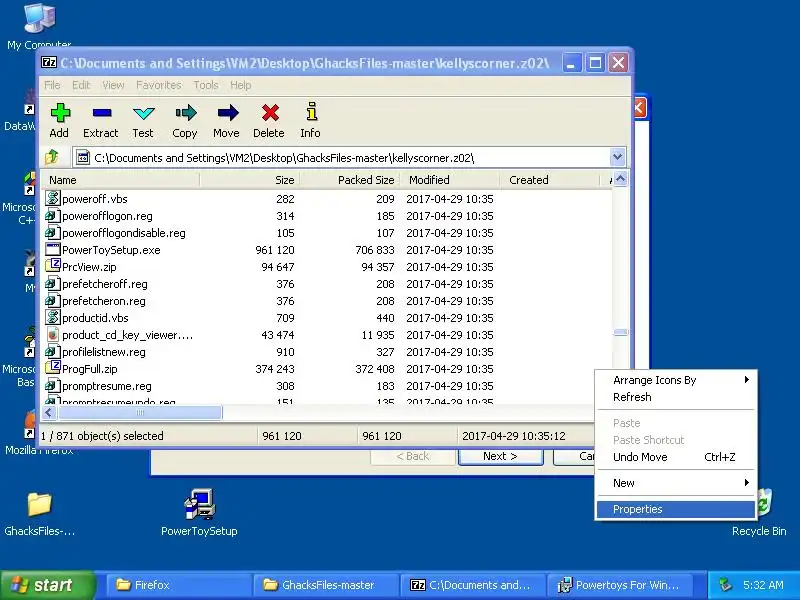
Task: Click the Copy toolbar icon
Action: pyautogui.click(x=185, y=121)
